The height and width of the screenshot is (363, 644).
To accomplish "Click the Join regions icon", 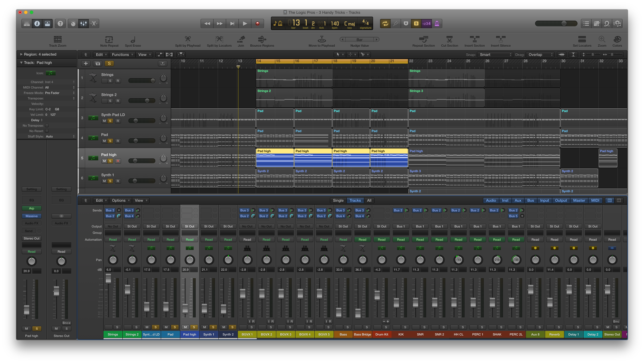I will tap(241, 40).
